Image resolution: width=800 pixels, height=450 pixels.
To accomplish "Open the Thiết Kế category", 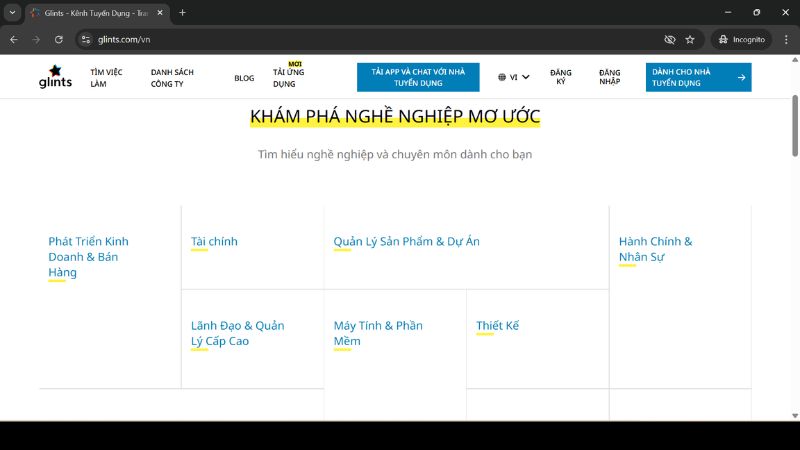I will tap(497, 326).
